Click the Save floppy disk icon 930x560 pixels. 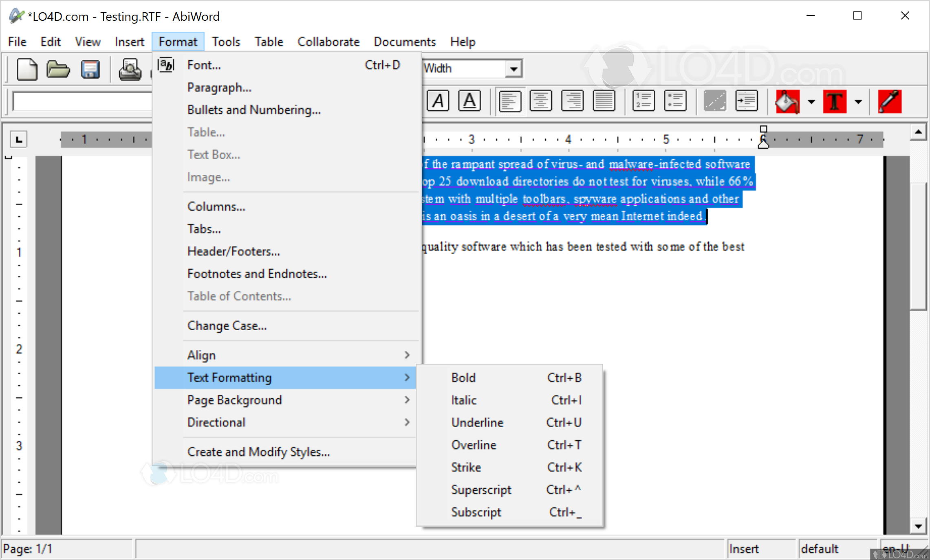click(90, 69)
